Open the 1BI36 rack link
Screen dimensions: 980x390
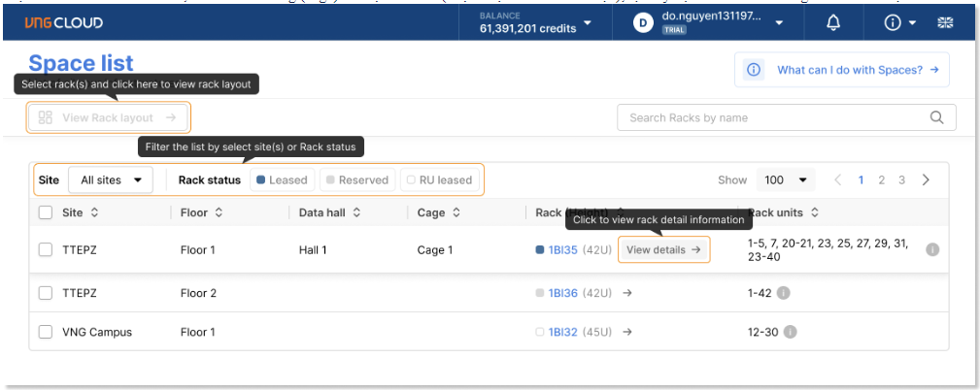(562, 293)
